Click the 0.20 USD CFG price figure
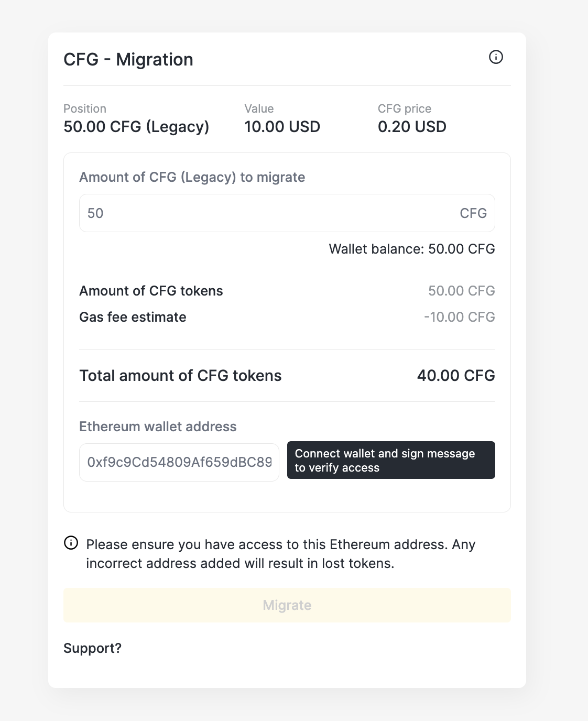This screenshot has width=588, height=721. pyautogui.click(x=412, y=127)
